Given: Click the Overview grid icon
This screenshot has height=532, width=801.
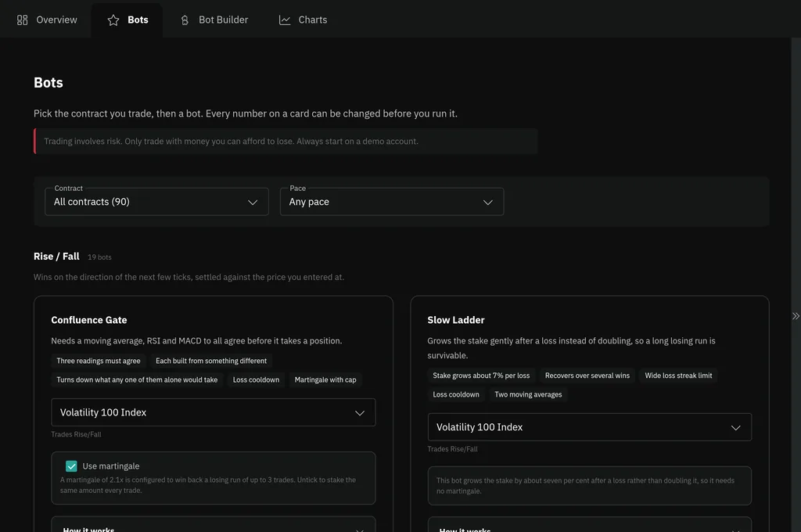Looking at the screenshot, I should click(x=22, y=20).
